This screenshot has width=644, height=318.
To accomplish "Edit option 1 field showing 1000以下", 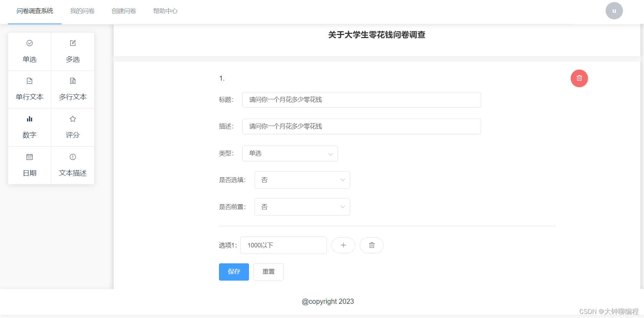I will [x=284, y=245].
